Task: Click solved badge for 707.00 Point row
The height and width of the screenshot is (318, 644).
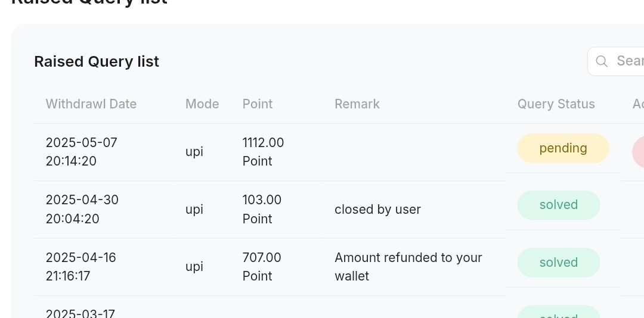Action: 559,262
